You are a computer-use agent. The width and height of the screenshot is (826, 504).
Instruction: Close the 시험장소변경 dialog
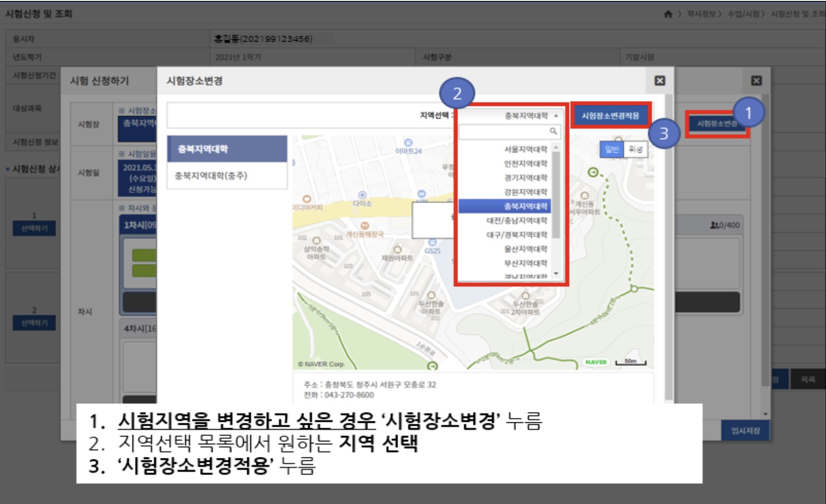[x=660, y=81]
